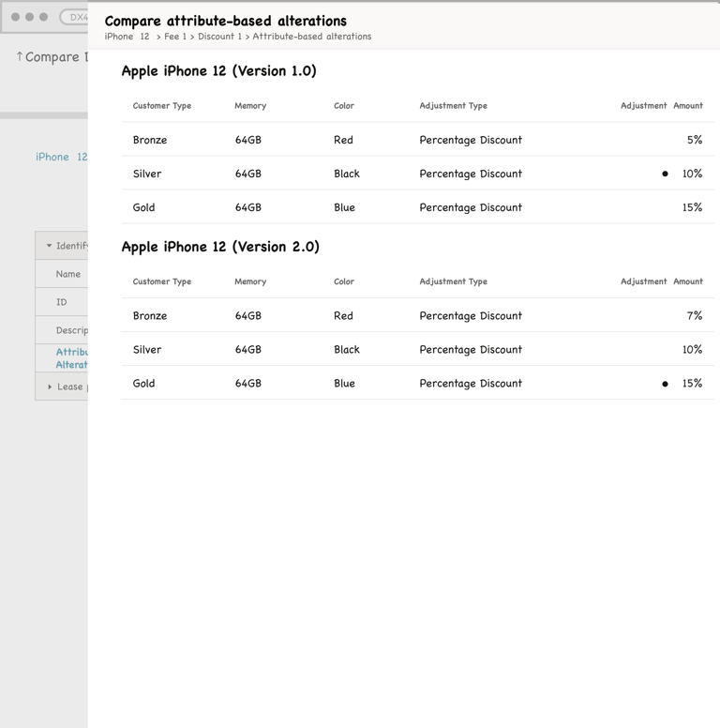Click the up arrow beside Compare
The height and width of the screenshot is (728, 720).
coord(19,56)
